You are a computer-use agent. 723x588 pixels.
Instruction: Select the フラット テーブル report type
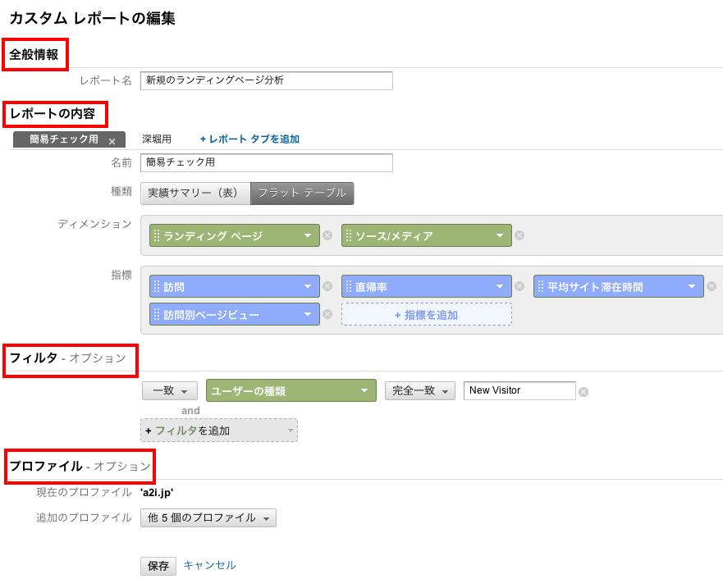pos(302,193)
